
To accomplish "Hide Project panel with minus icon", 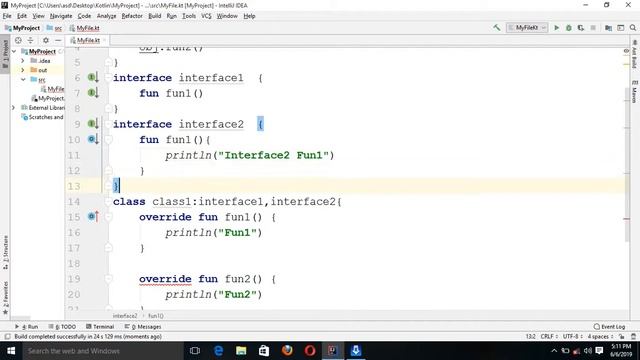I will coord(58,40).
